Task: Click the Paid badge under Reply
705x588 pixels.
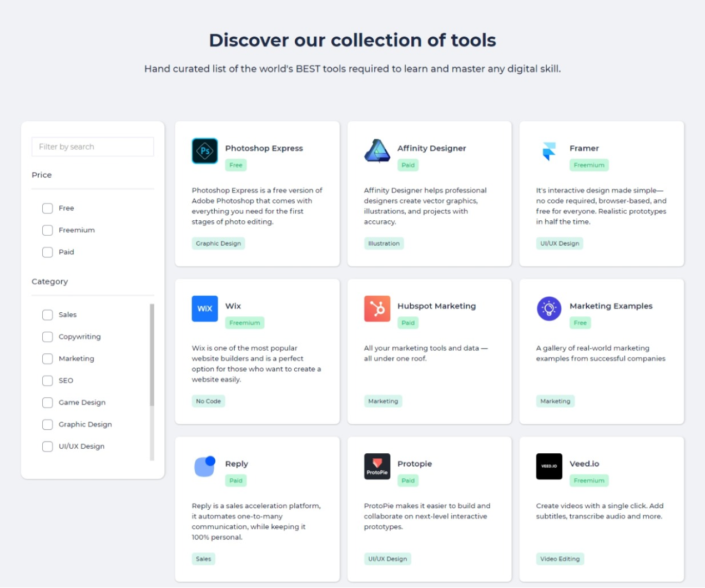Action: pyautogui.click(x=236, y=481)
